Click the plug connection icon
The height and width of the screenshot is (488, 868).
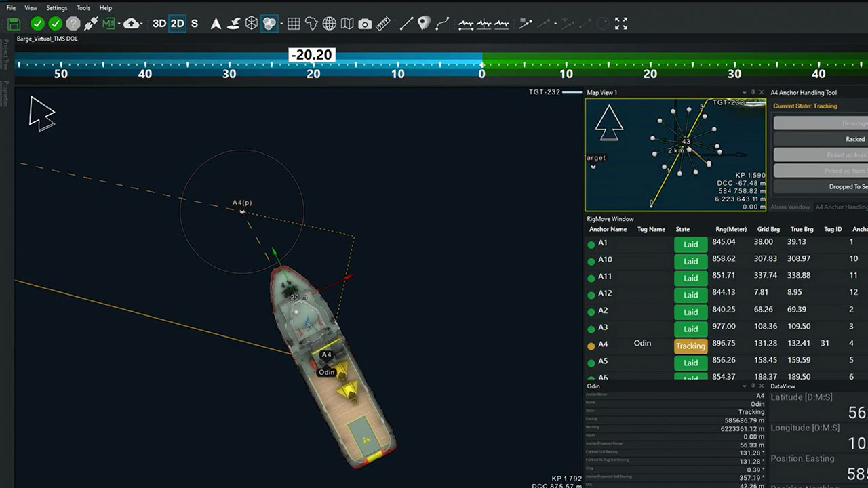(91, 24)
